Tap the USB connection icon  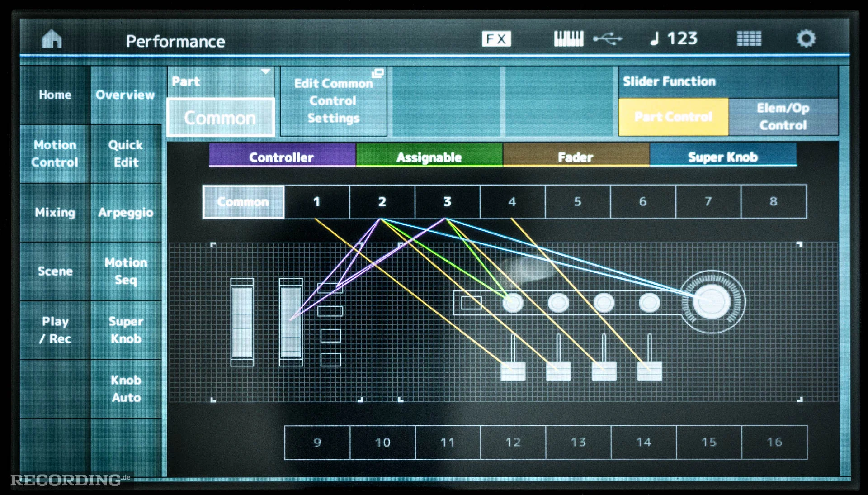pos(608,39)
